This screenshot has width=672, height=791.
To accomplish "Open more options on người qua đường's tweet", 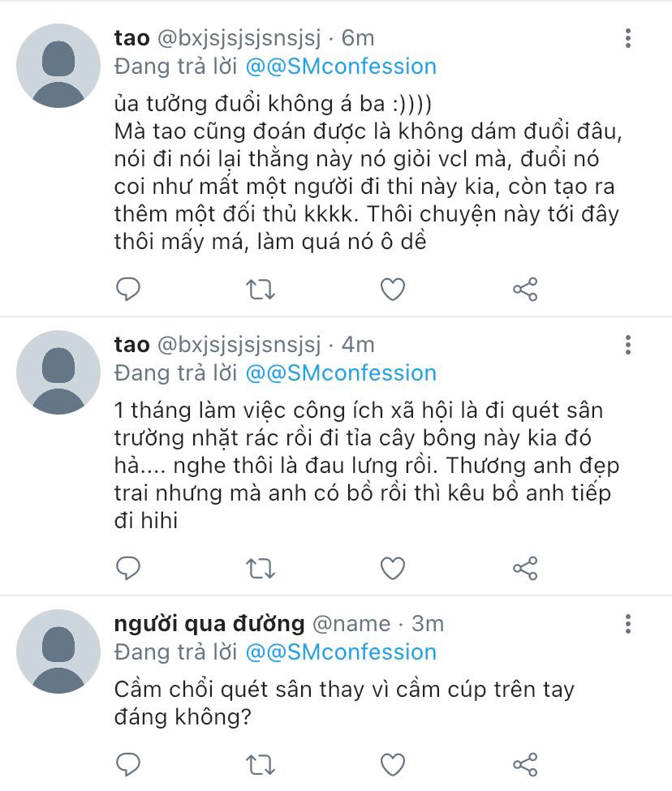I will point(628,624).
